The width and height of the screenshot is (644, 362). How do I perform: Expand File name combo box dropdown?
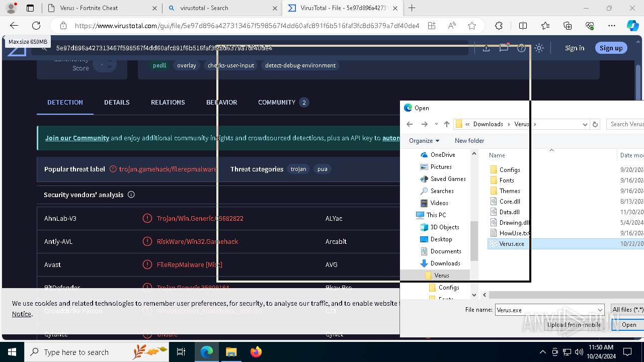tap(600, 310)
